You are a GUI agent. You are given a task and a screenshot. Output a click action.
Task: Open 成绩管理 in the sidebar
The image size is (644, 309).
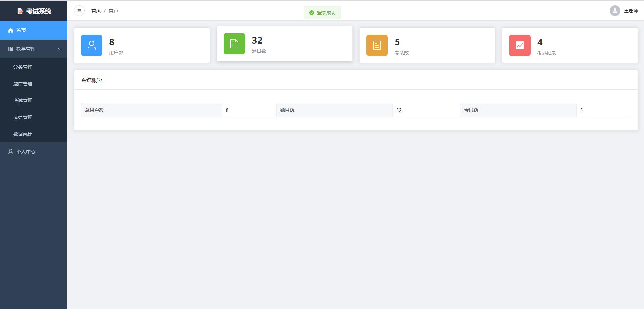(23, 117)
